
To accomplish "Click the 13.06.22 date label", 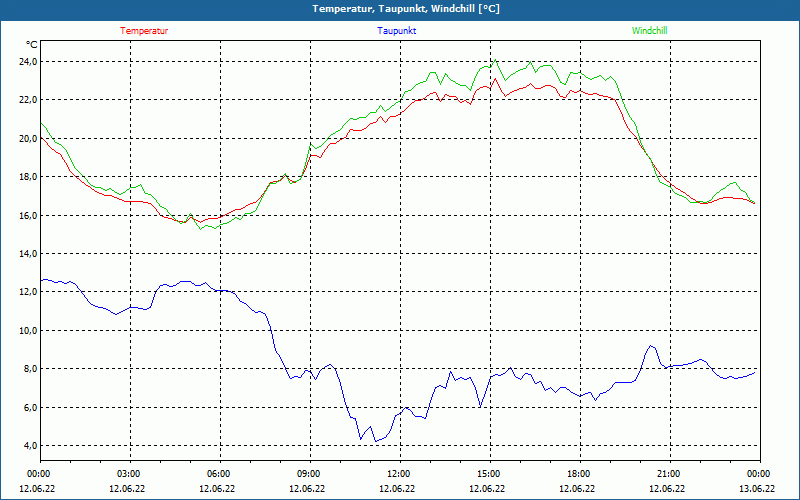I will point(757,489).
